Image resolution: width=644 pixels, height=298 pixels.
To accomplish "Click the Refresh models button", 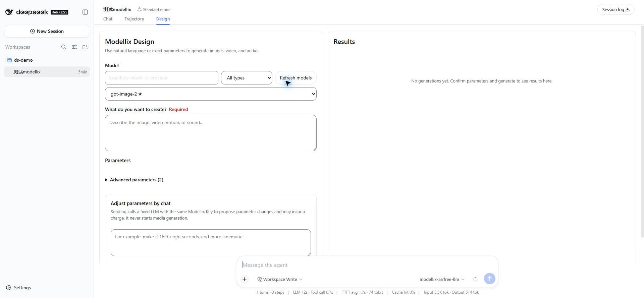I will click(296, 78).
